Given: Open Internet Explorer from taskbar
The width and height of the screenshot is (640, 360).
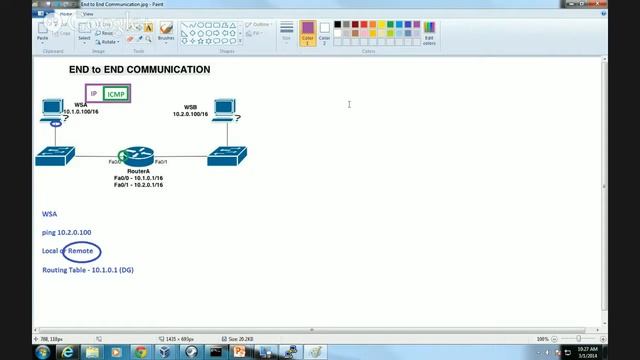Looking at the screenshot, I should (67, 352).
